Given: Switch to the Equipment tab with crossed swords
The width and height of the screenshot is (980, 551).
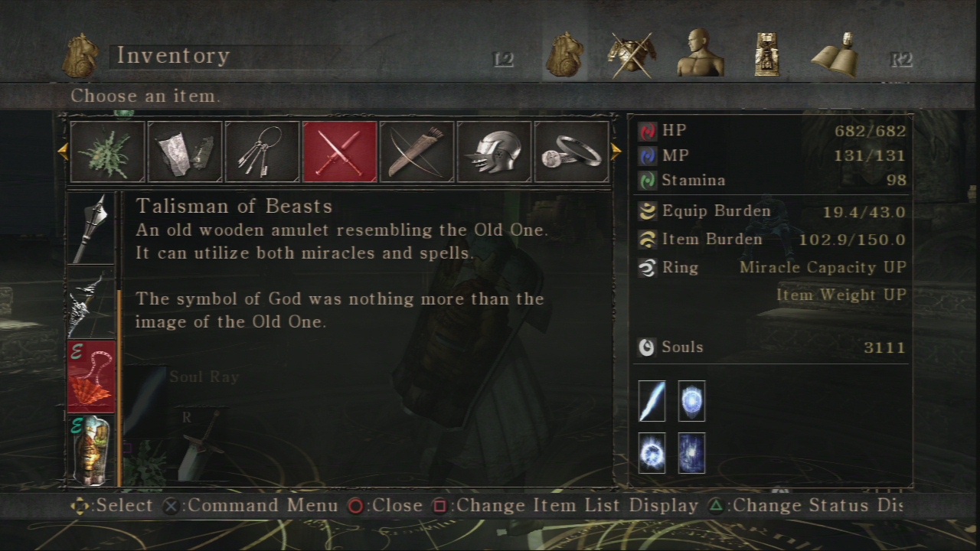Looking at the screenshot, I should pyautogui.click(x=632, y=54).
